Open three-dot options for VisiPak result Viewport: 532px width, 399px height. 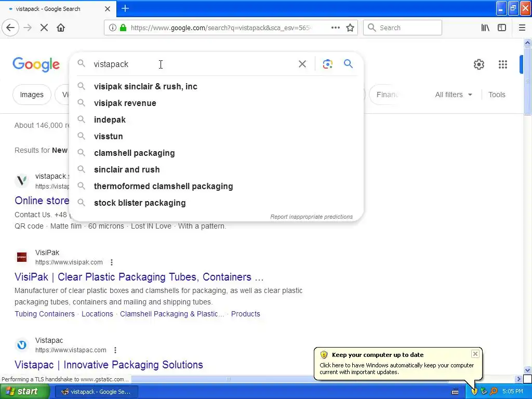point(112,262)
